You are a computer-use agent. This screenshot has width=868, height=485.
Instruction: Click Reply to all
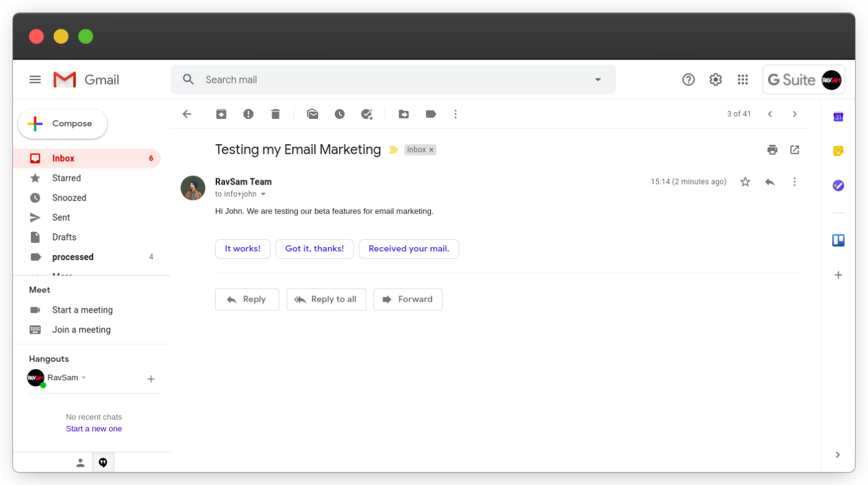coord(326,299)
